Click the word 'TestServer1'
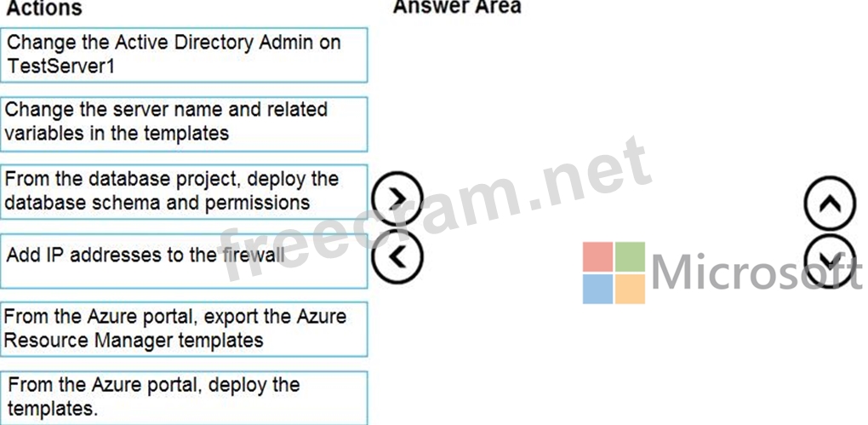The height and width of the screenshot is (425, 868). tap(60, 66)
